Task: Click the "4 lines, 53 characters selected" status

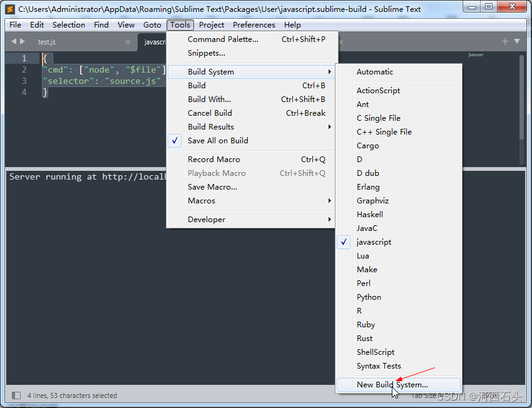Action: pos(72,395)
